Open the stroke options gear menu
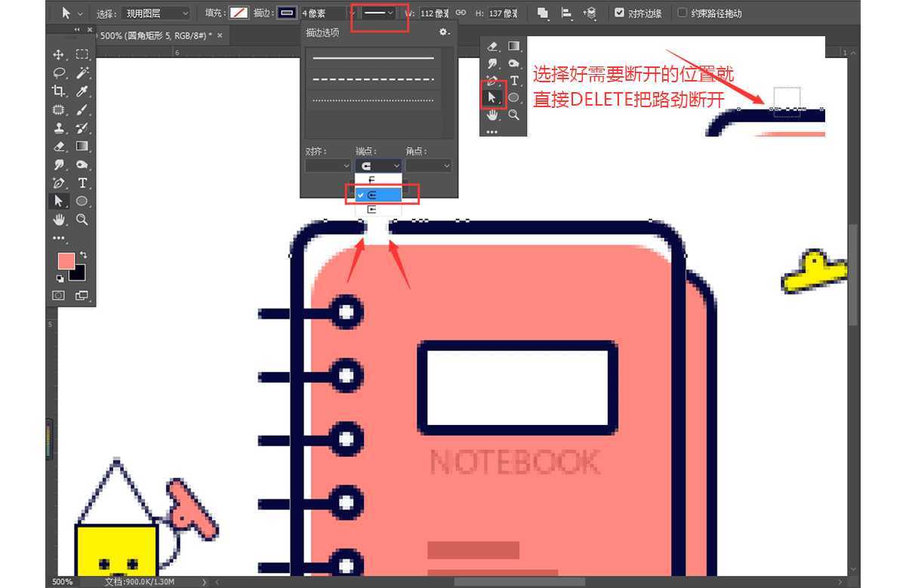Screen dimensions: 906x588 (444, 32)
